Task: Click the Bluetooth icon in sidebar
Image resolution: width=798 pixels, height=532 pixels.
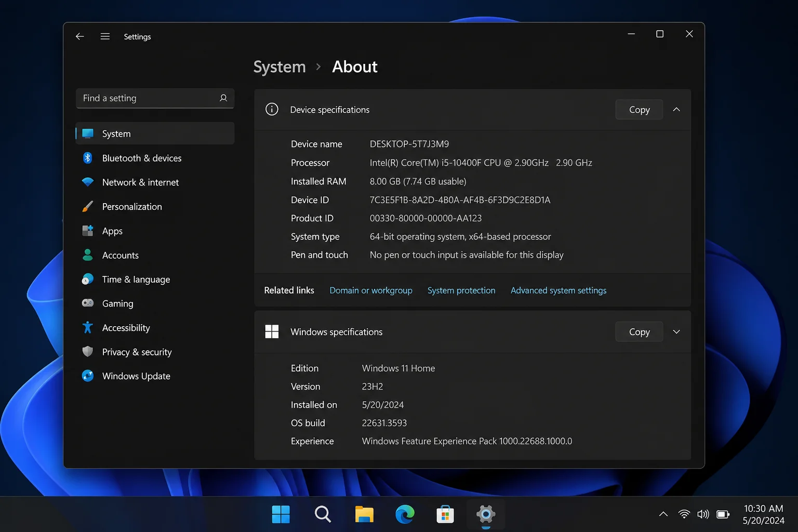Action: click(x=88, y=158)
